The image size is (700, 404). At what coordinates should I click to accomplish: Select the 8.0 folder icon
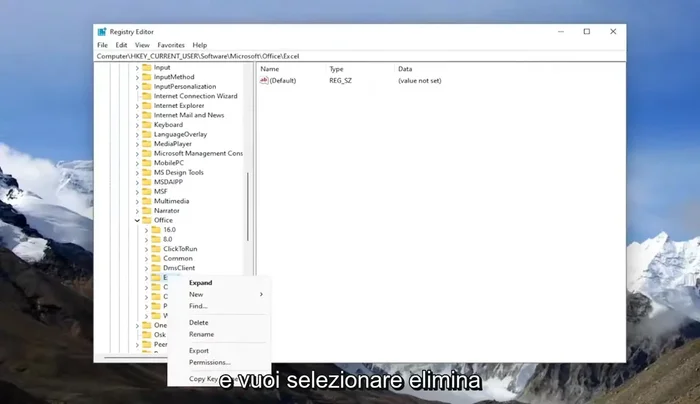[x=156, y=239]
